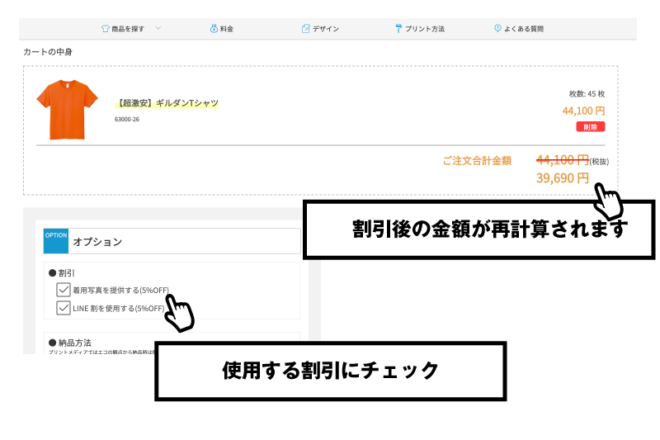Click the money bag icon for 料金
The height and width of the screenshot is (440, 660).
[214, 29]
